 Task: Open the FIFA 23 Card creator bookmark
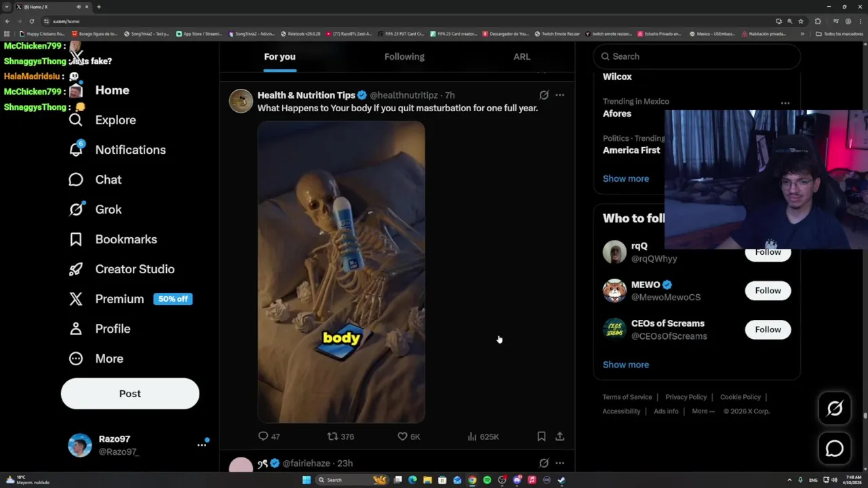(x=454, y=34)
